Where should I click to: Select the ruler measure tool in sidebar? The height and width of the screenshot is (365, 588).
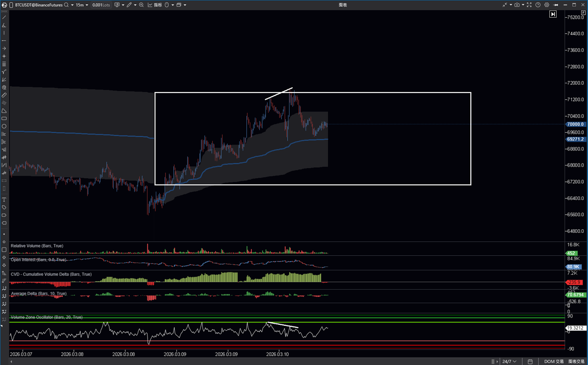pyautogui.click(x=4, y=95)
